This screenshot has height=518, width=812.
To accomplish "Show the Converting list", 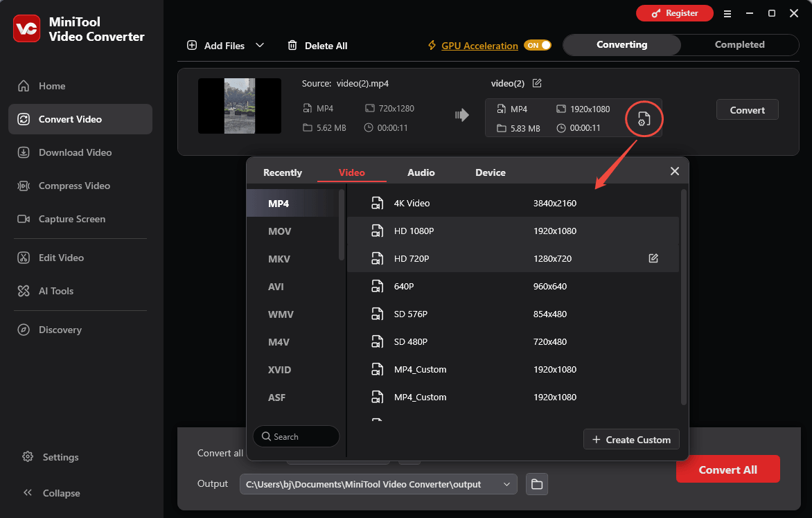I will click(621, 44).
